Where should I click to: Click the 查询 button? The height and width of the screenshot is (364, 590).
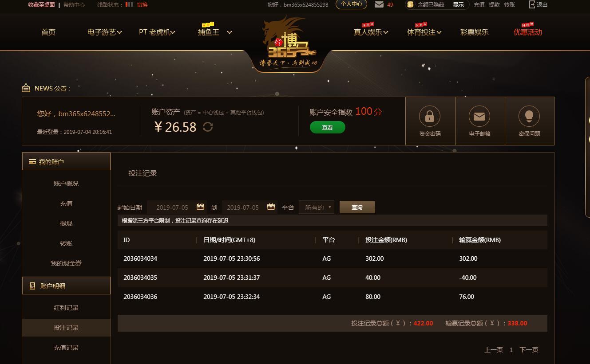pos(357,207)
